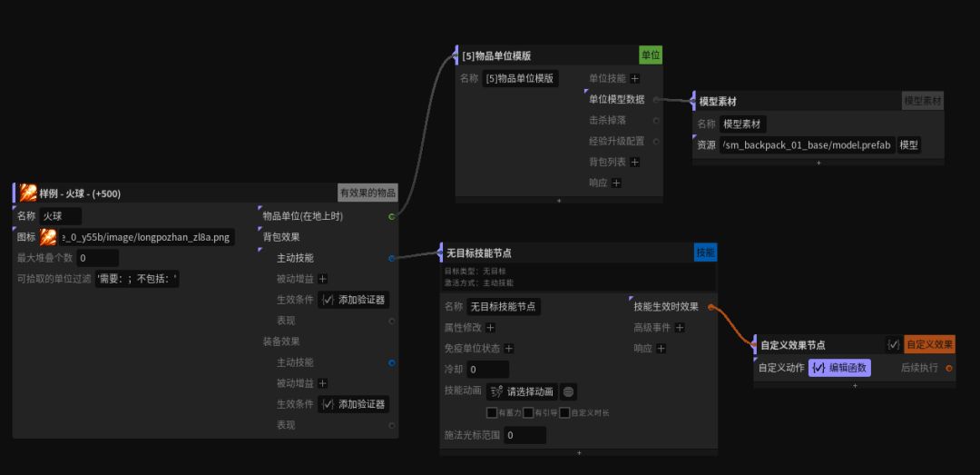Click the 施法光标范围 value field

coord(525,435)
